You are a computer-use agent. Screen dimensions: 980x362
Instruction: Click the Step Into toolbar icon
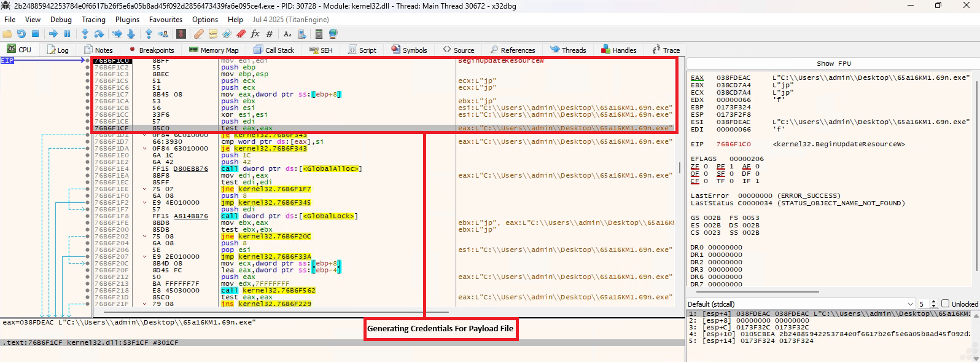85,34
